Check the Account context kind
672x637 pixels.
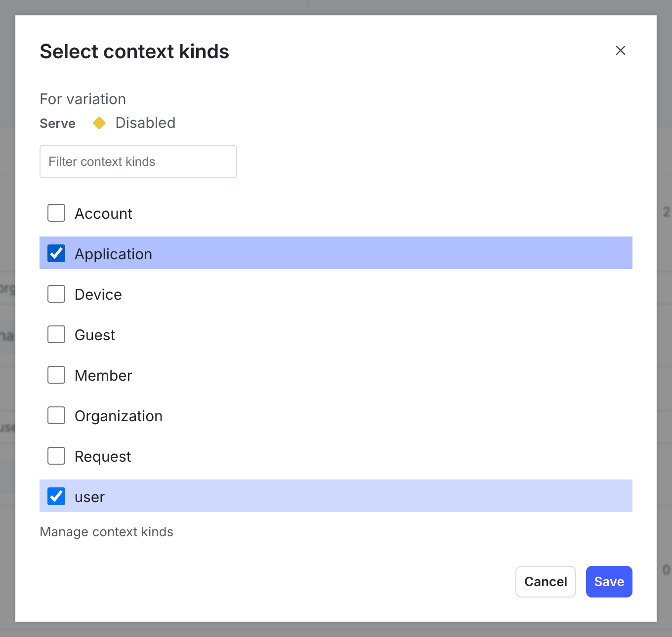[x=56, y=213]
